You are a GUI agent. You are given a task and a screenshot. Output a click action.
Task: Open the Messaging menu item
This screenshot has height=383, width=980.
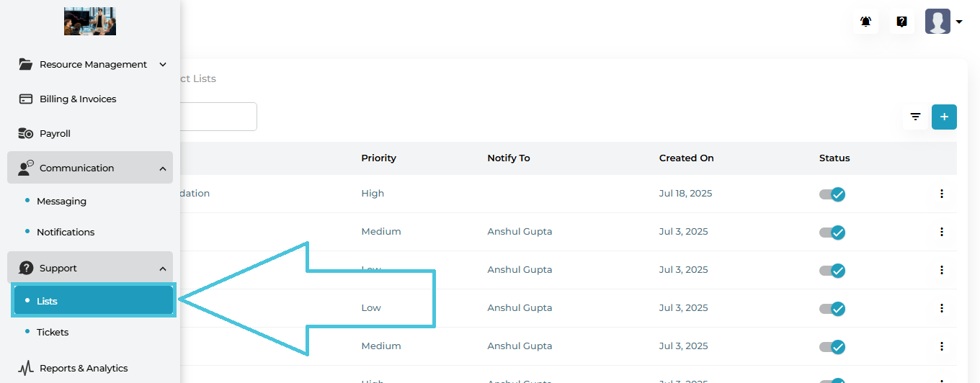point(61,201)
